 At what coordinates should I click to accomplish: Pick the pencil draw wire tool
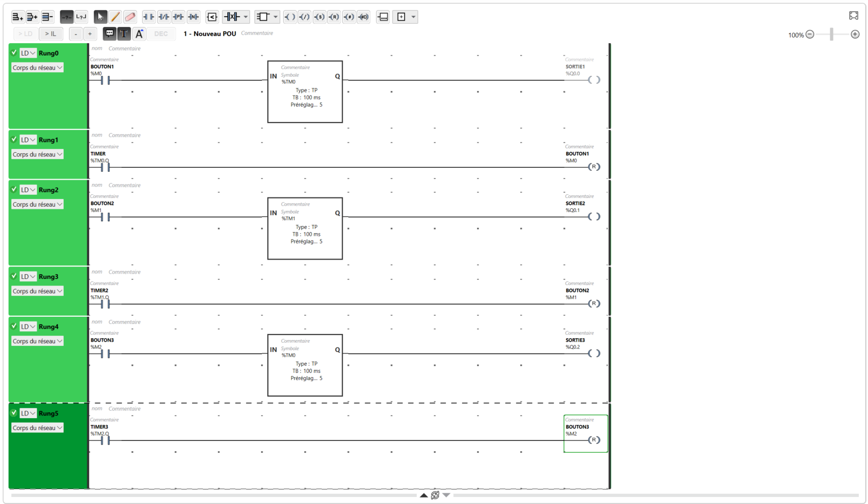pyautogui.click(x=115, y=17)
